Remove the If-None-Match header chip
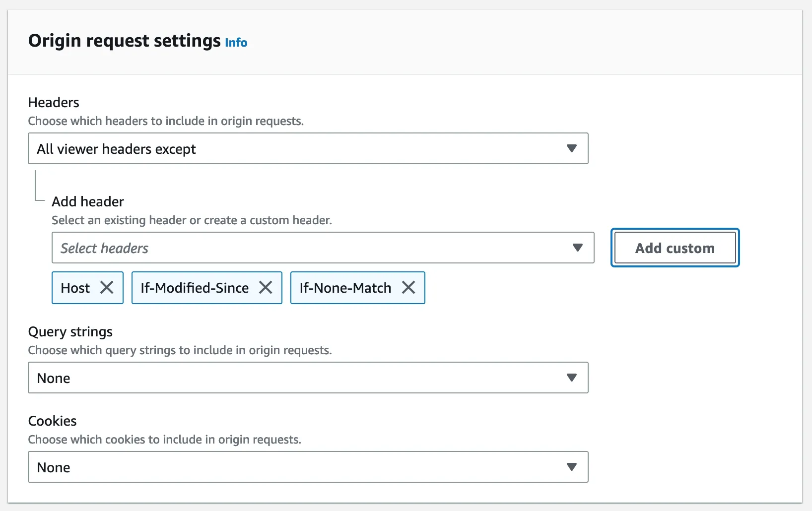The width and height of the screenshot is (812, 511). click(408, 287)
